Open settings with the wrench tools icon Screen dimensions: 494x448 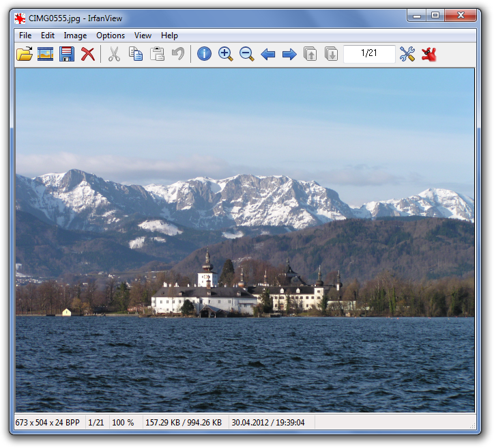click(x=407, y=54)
